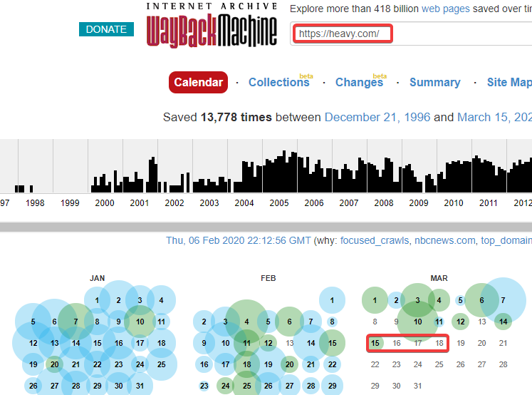
Task: Click the January 7 green capture bubble
Action: (x=75, y=322)
